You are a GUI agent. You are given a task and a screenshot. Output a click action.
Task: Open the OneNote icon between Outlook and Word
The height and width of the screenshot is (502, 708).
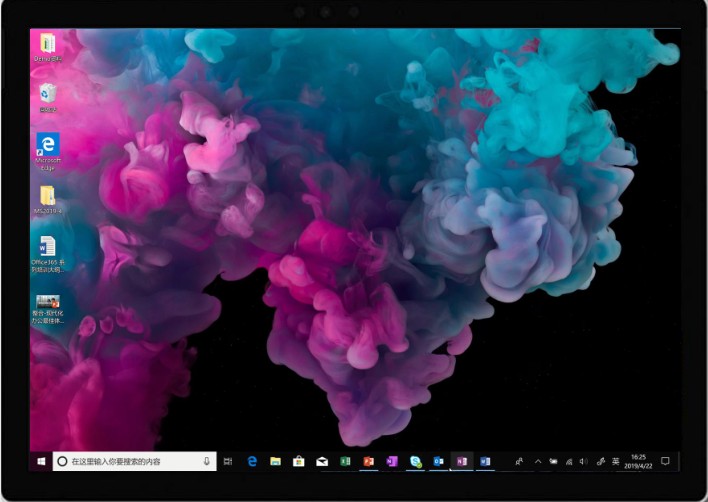pyautogui.click(x=462, y=461)
